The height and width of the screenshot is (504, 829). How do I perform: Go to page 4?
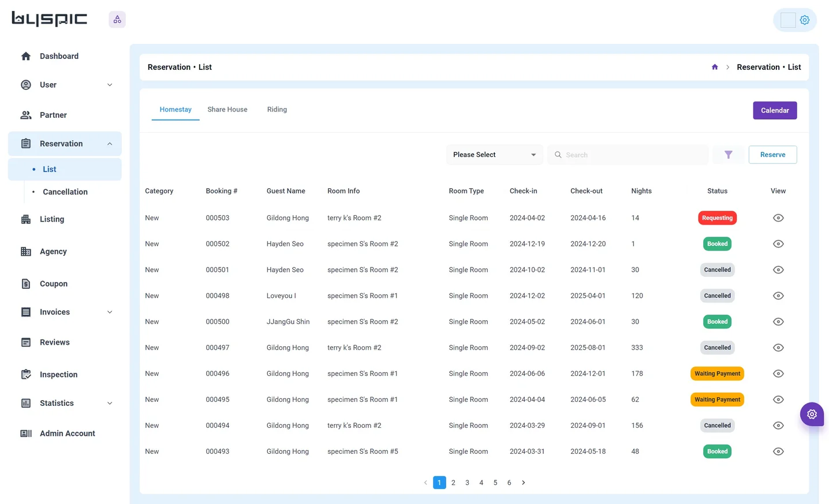[x=481, y=483]
